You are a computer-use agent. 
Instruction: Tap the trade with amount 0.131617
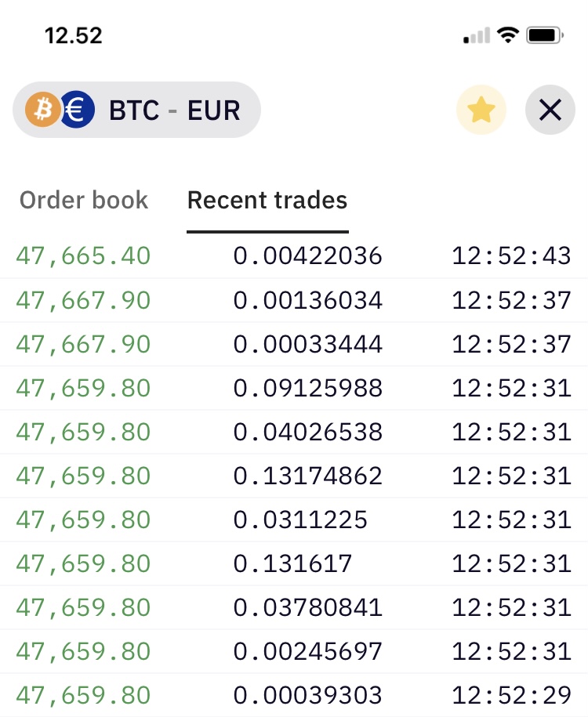(x=294, y=563)
